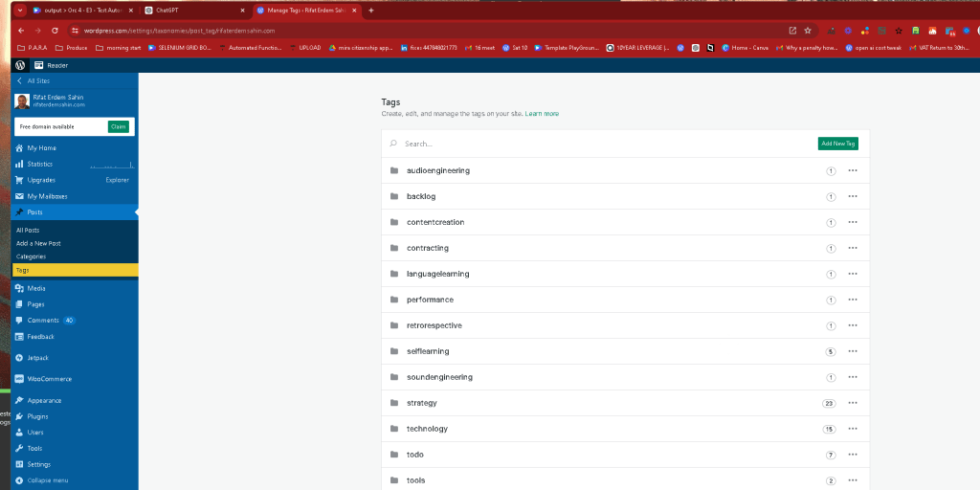Image resolution: width=980 pixels, height=490 pixels.
Task: Open the Produce bookmark folder
Action: pyautogui.click(x=72, y=48)
